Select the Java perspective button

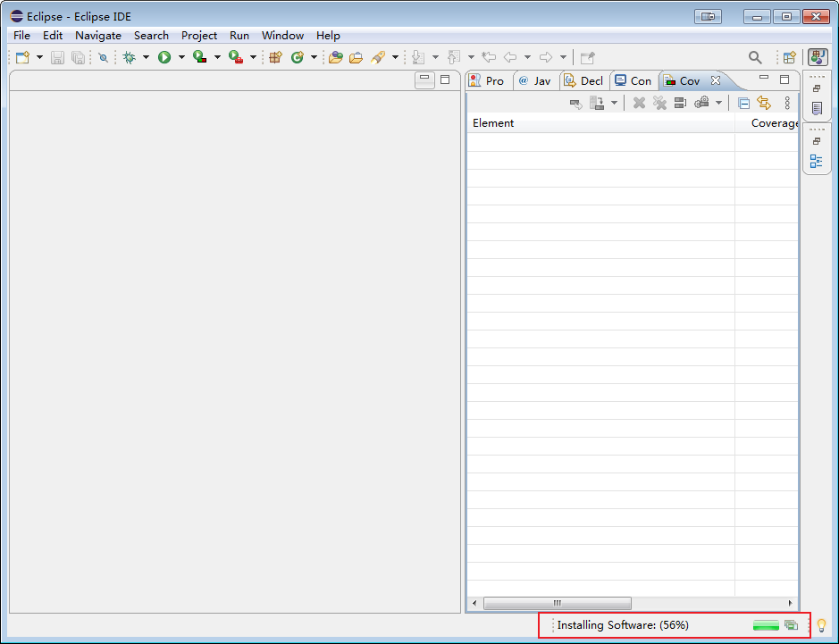(x=818, y=57)
